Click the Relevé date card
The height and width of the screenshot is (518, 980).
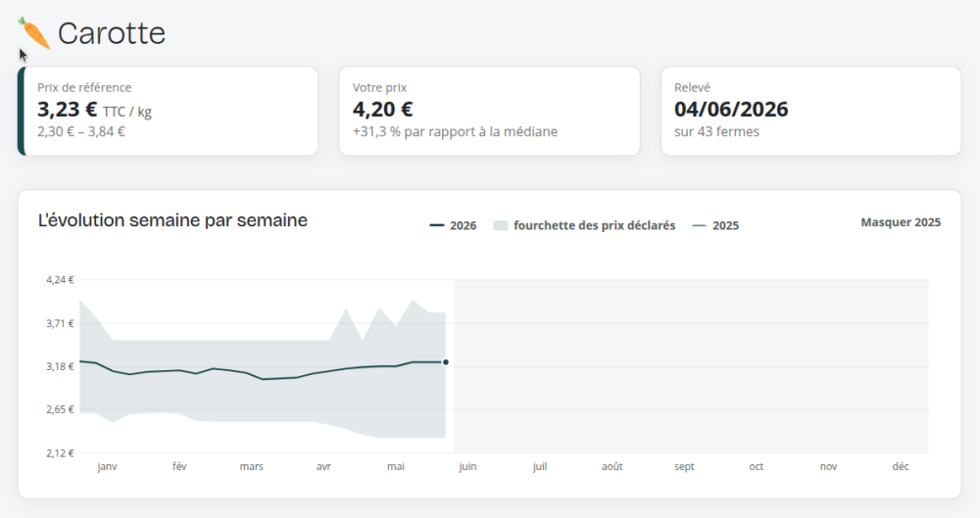(810, 112)
